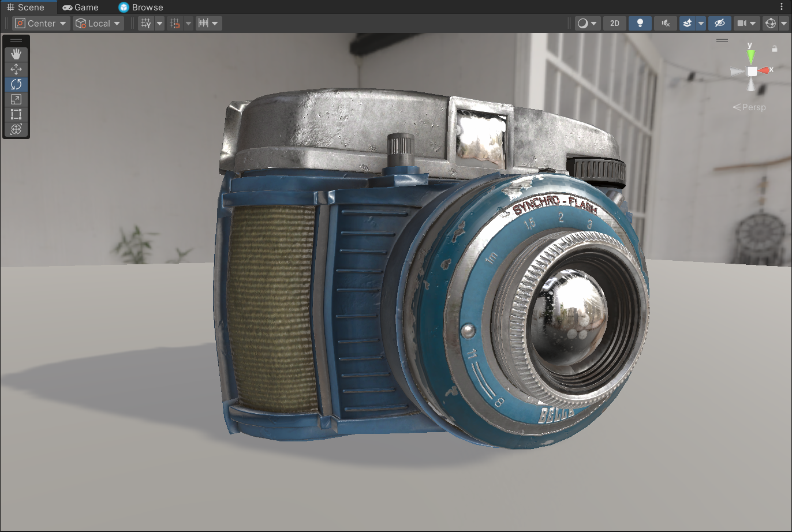Select the Hand view tool

coord(16,54)
